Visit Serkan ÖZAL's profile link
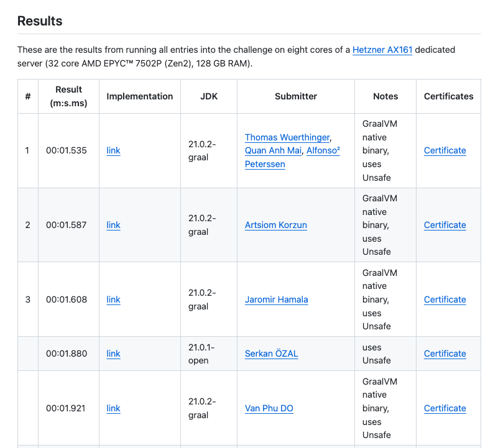The image size is (493, 448). [x=271, y=354]
